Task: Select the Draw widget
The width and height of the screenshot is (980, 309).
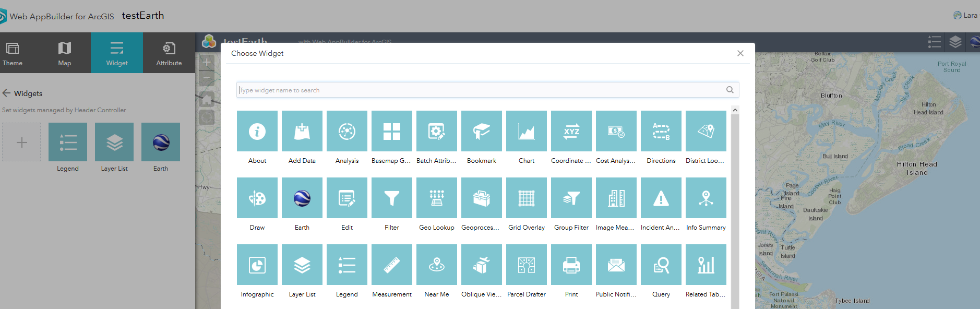Action: coord(257,198)
